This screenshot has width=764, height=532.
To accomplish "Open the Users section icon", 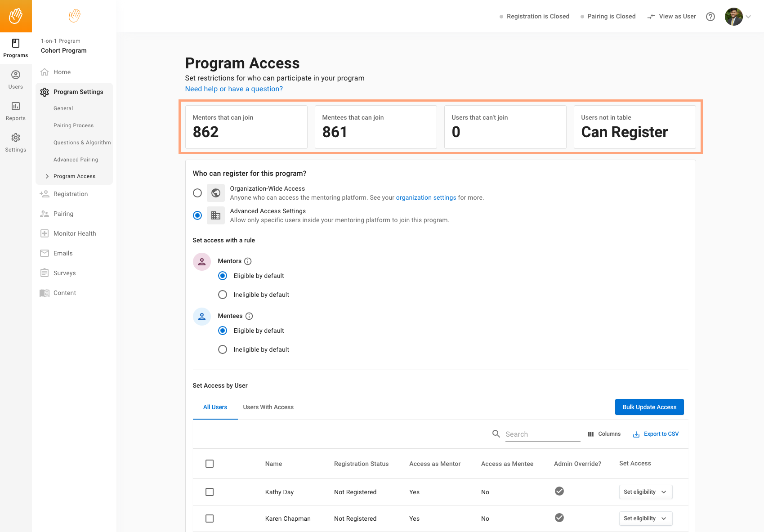I will coord(16,75).
